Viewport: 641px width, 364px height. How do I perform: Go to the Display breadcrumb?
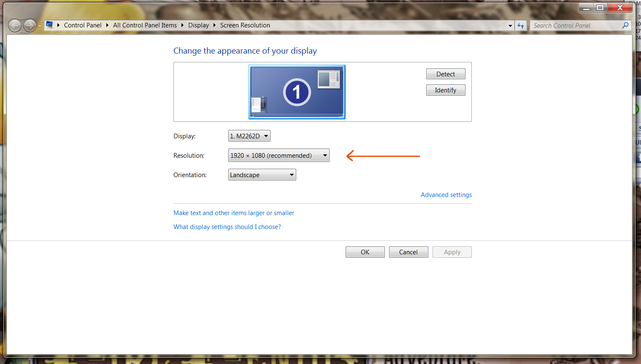(198, 25)
